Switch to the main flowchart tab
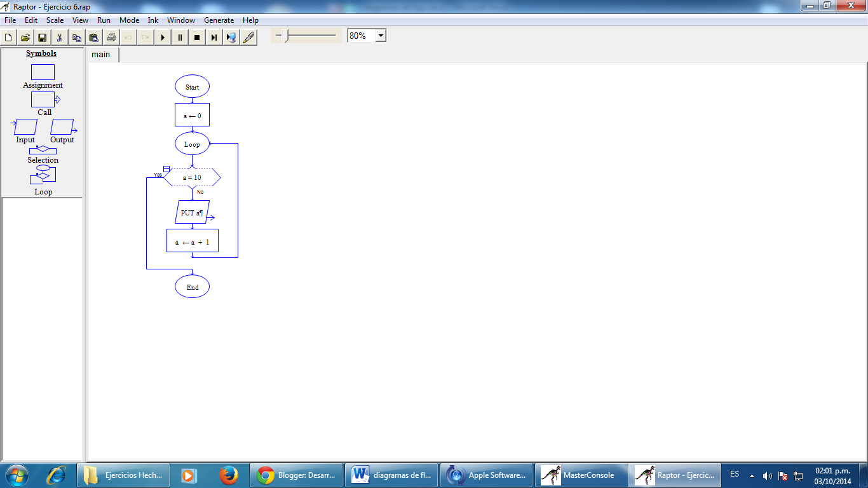 pos(101,55)
